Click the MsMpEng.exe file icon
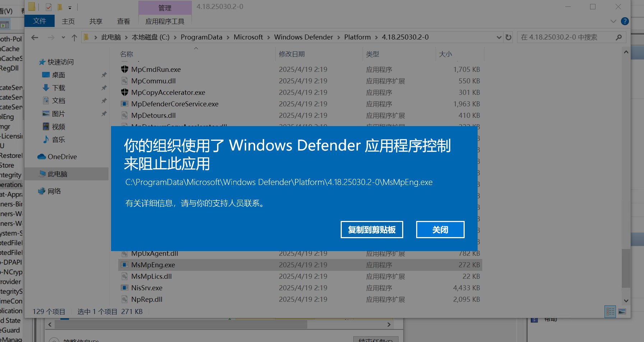The width and height of the screenshot is (644, 342). (124, 265)
